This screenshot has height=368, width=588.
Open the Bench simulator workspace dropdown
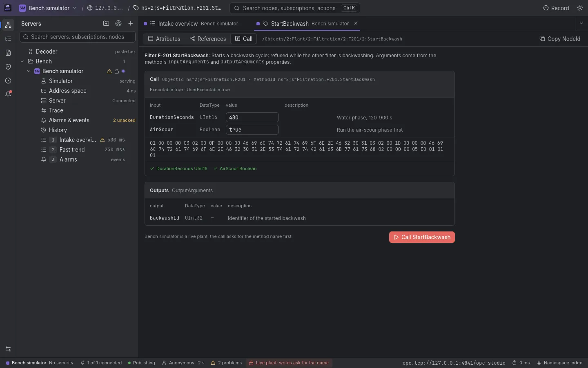click(x=47, y=8)
